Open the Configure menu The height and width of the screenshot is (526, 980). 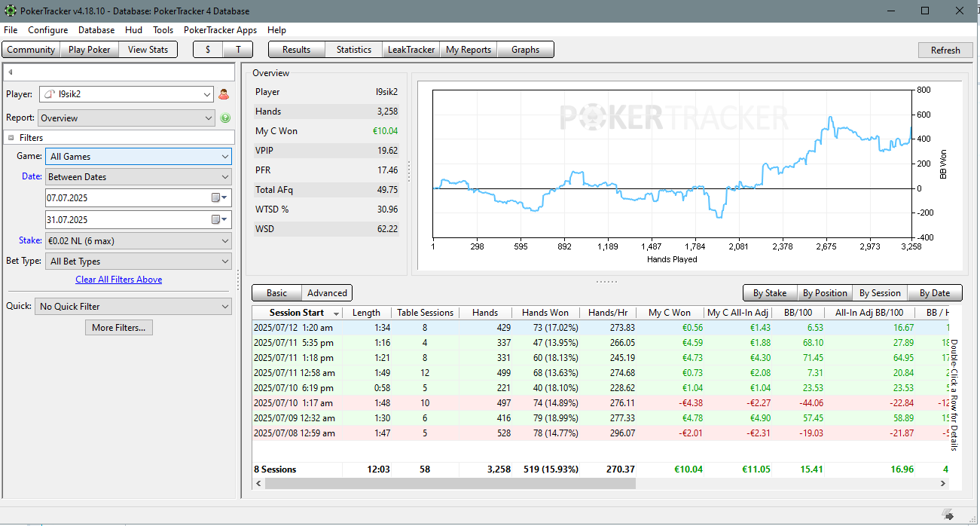(x=48, y=30)
